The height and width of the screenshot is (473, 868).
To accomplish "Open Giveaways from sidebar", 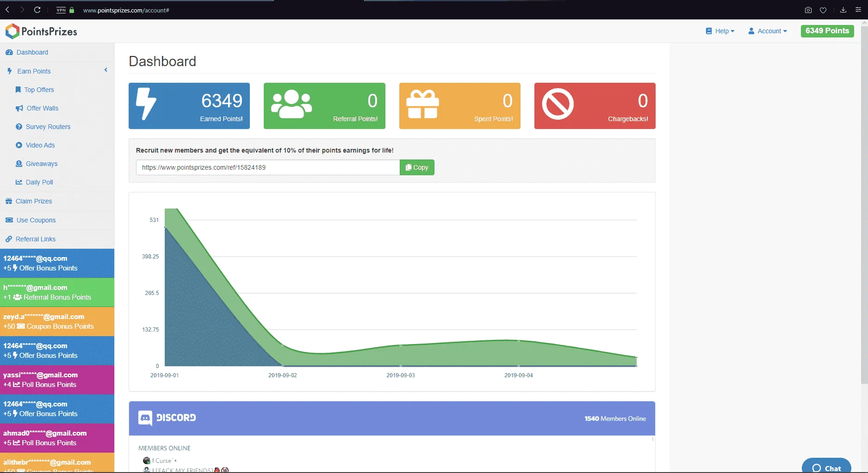I will click(42, 164).
